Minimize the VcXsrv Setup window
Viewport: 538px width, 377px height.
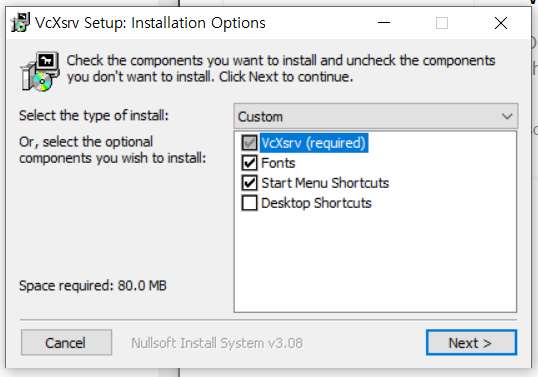point(384,23)
